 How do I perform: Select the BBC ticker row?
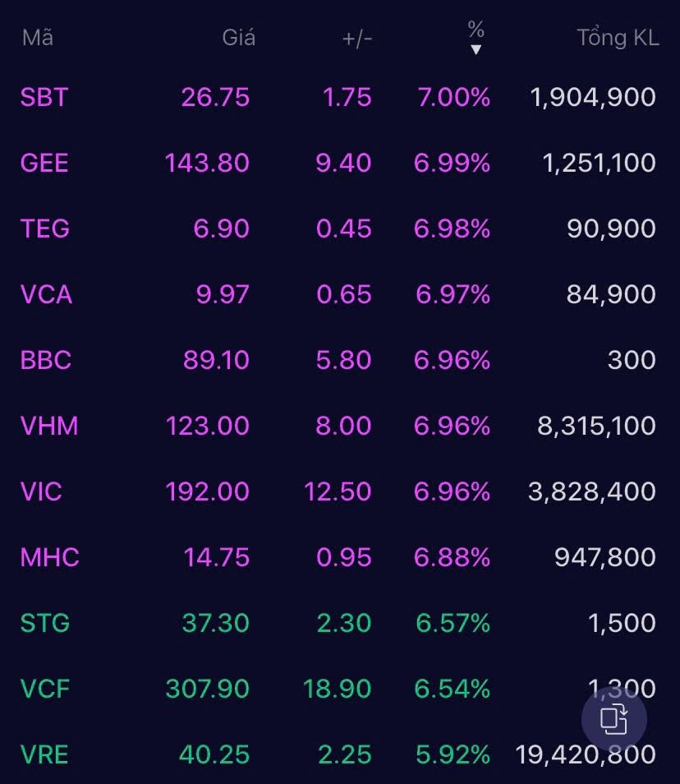46,360
